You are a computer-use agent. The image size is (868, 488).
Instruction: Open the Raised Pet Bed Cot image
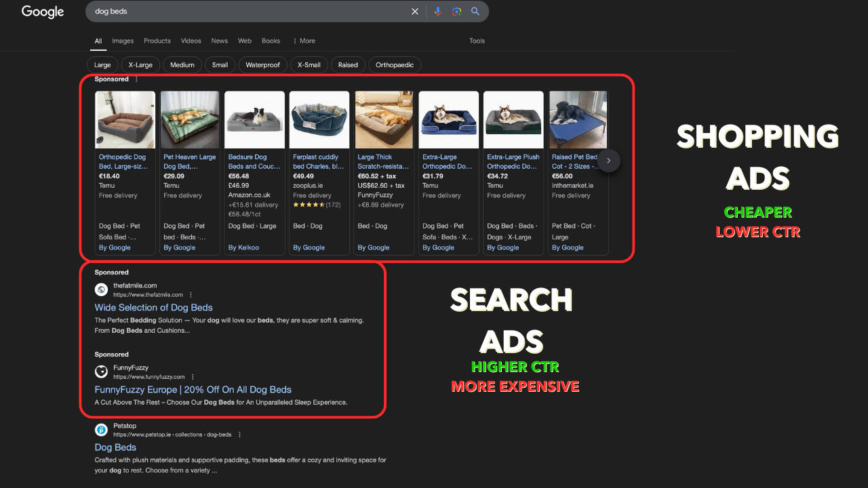578,120
